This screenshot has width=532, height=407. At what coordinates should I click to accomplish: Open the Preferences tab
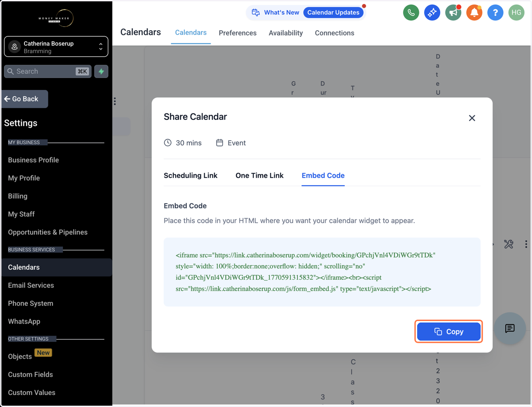(238, 33)
